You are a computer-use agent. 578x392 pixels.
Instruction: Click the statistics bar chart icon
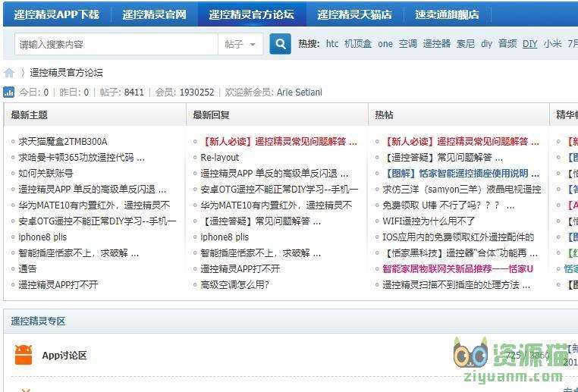tap(9, 92)
